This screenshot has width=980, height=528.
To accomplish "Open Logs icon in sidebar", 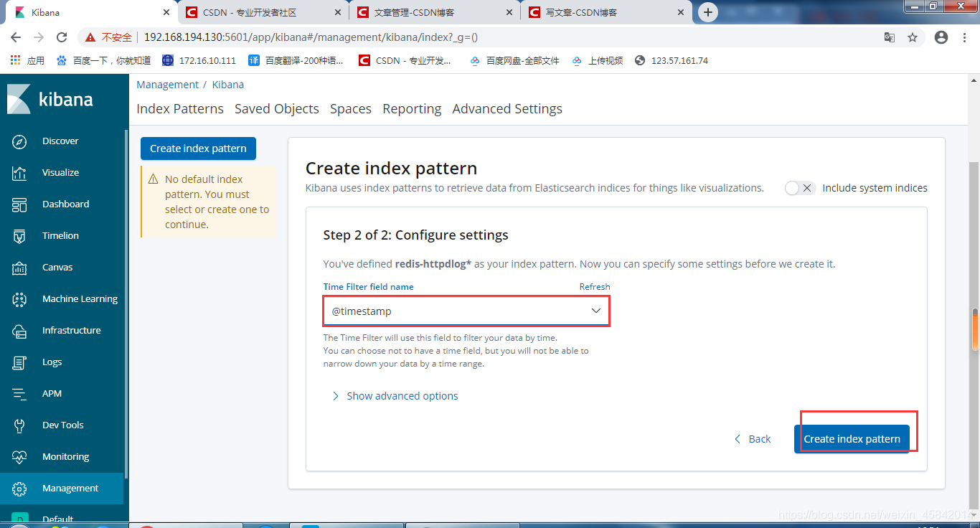I will point(19,362).
